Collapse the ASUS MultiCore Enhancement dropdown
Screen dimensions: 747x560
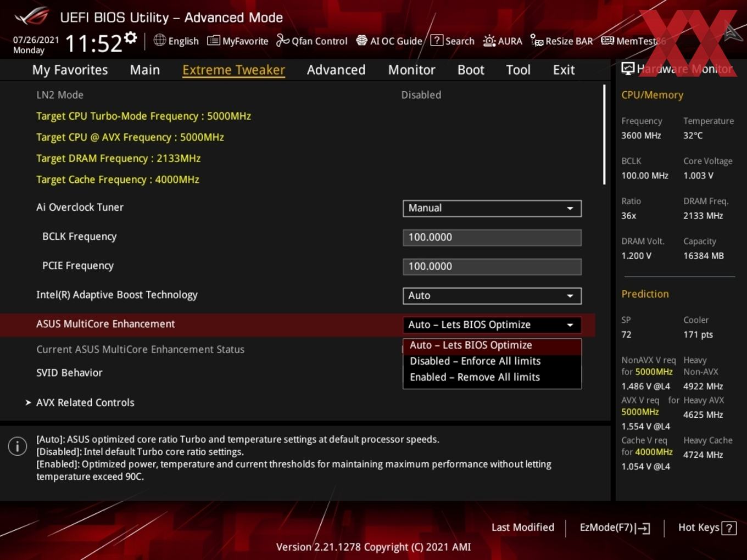492,324
